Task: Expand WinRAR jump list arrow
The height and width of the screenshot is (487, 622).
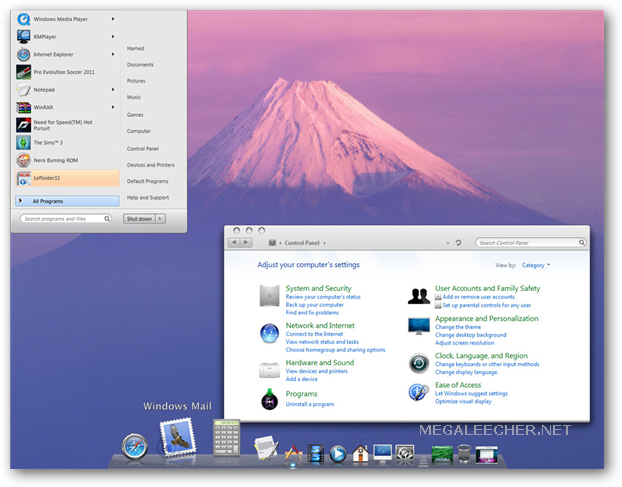Action: point(113,107)
